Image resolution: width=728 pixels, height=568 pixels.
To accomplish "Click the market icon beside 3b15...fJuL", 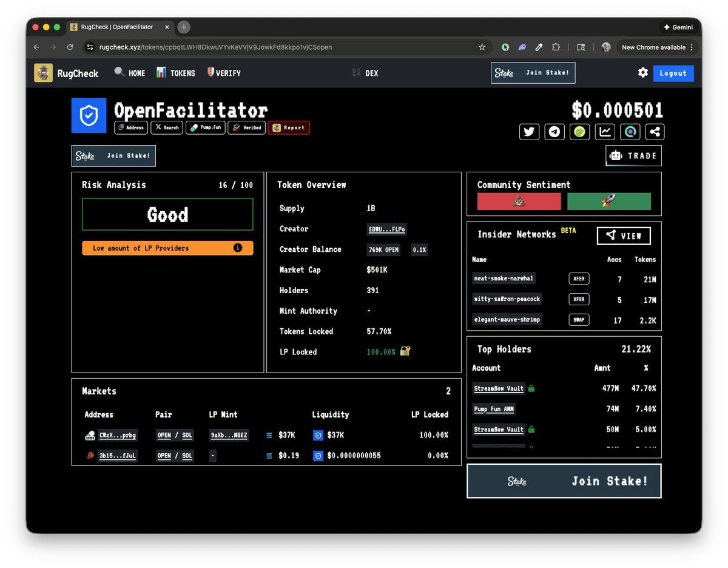I will (x=90, y=455).
